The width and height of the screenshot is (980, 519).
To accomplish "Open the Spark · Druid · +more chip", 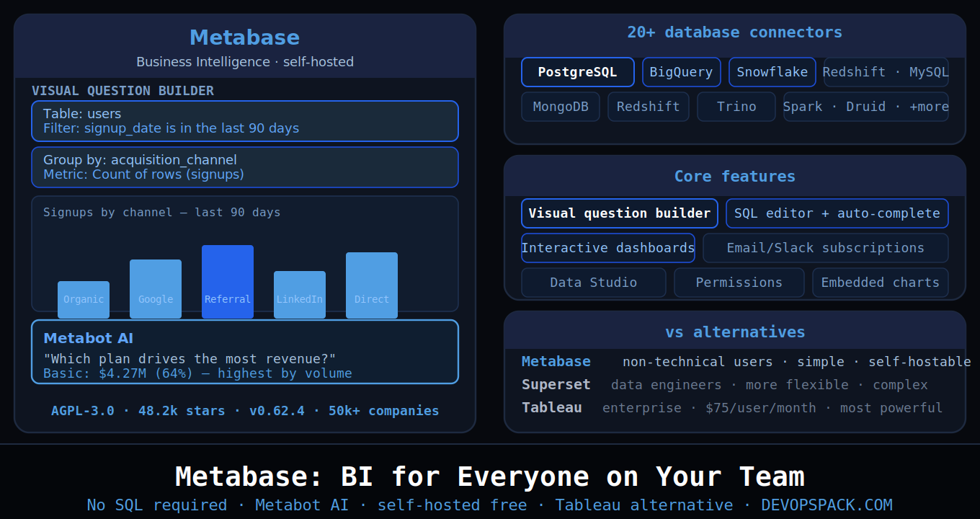I will coord(866,107).
